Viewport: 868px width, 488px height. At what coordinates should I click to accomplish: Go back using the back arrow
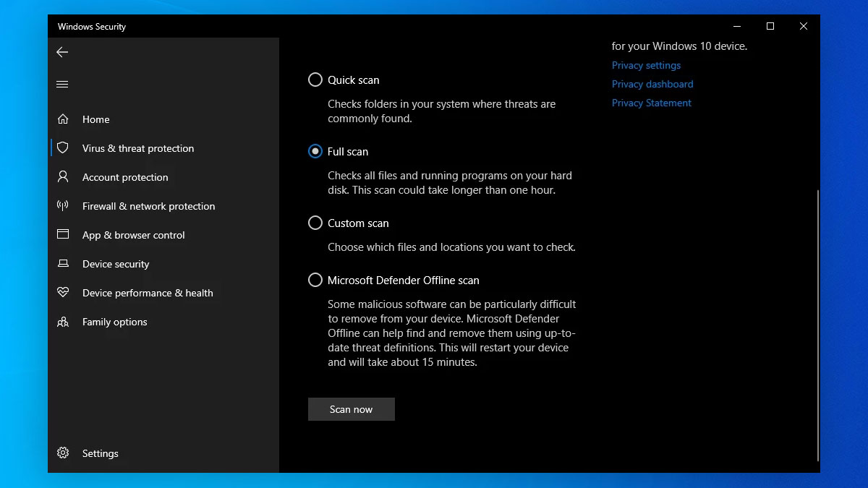[x=62, y=52]
